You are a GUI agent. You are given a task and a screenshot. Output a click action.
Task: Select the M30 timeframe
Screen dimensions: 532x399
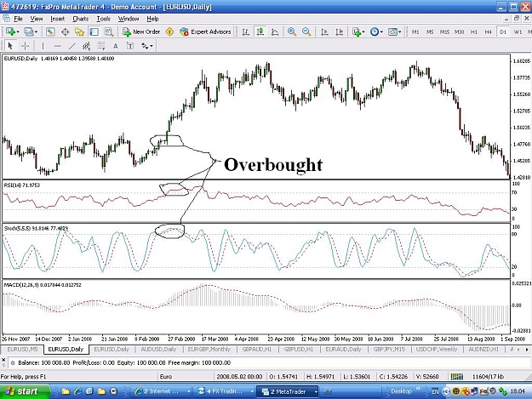(x=459, y=31)
